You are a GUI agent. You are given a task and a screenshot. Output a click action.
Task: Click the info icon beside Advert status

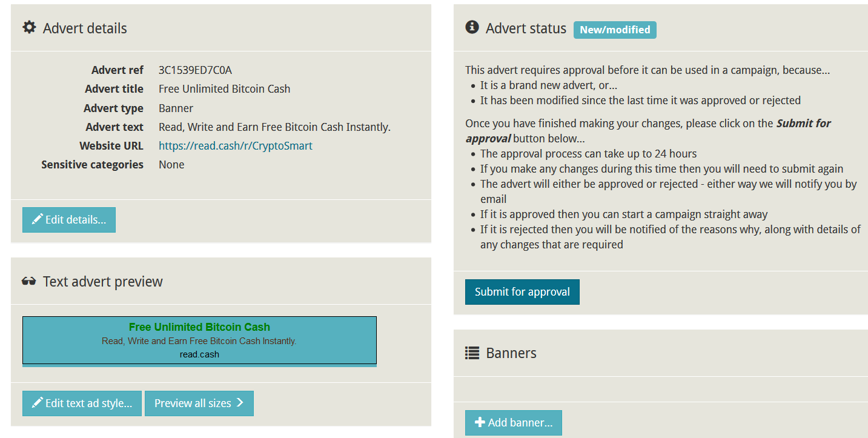coord(472,27)
